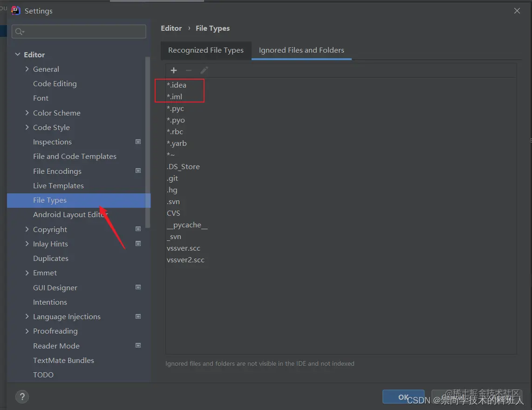Expand the Language Injections node arrow
Image resolution: width=532 pixels, height=410 pixels.
tap(27, 316)
